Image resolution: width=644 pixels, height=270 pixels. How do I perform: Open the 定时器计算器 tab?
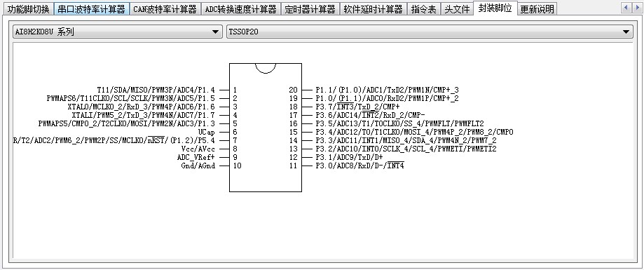310,9
